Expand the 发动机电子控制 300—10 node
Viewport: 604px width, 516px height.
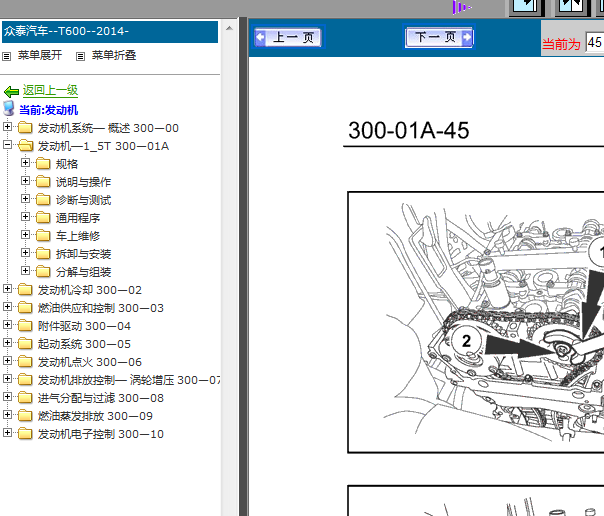click(7, 432)
